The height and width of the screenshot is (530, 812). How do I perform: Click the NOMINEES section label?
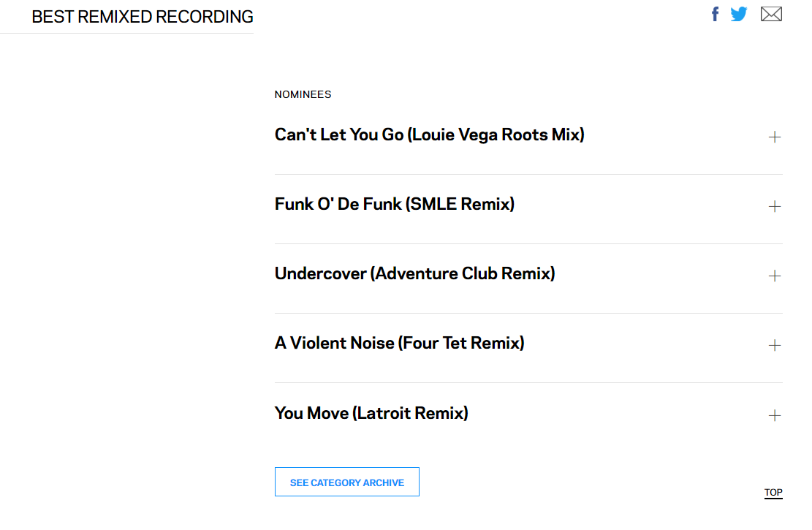pyautogui.click(x=303, y=94)
